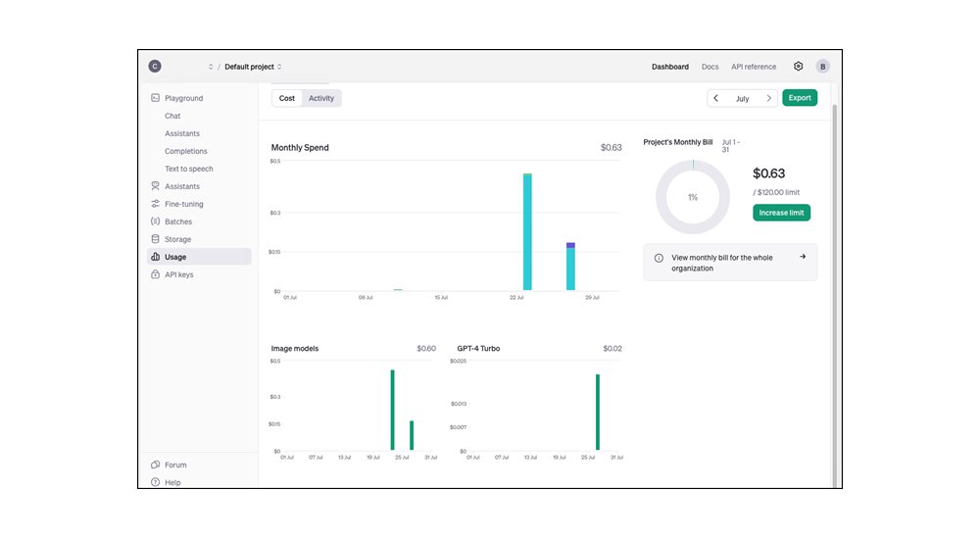Select the Batches icon in sidebar

click(155, 221)
